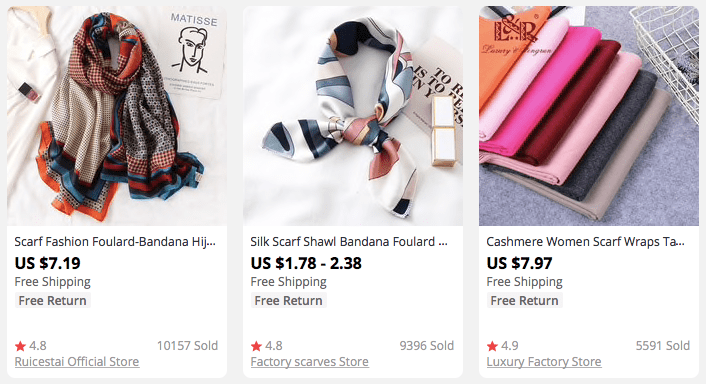The image size is (706, 384).
Task: Open the knotted silk scarf product image
Action: click(x=353, y=116)
